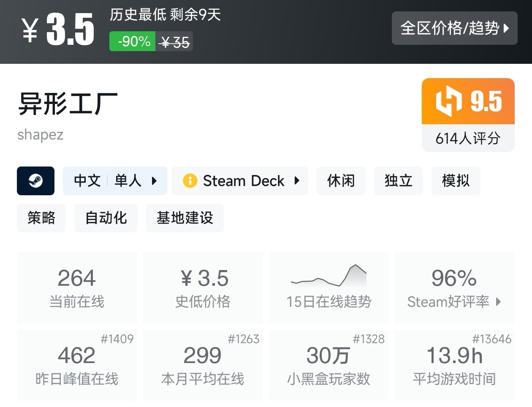
Task: Open the Steam platform icon
Action: coord(35,181)
